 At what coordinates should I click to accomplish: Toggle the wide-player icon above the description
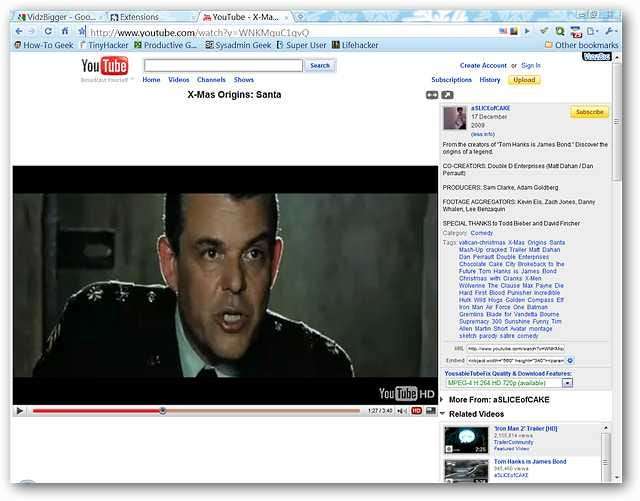click(432, 95)
